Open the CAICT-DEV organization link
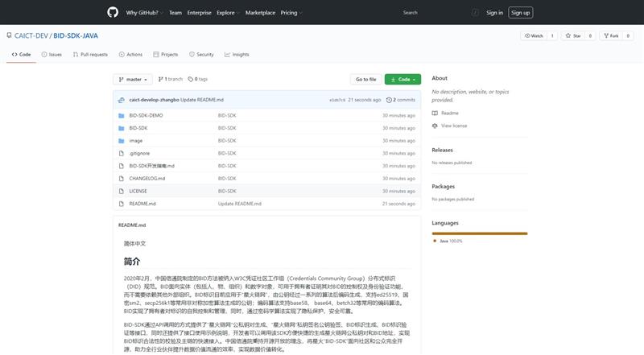Screen dimensions: 644x355 click(32, 36)
